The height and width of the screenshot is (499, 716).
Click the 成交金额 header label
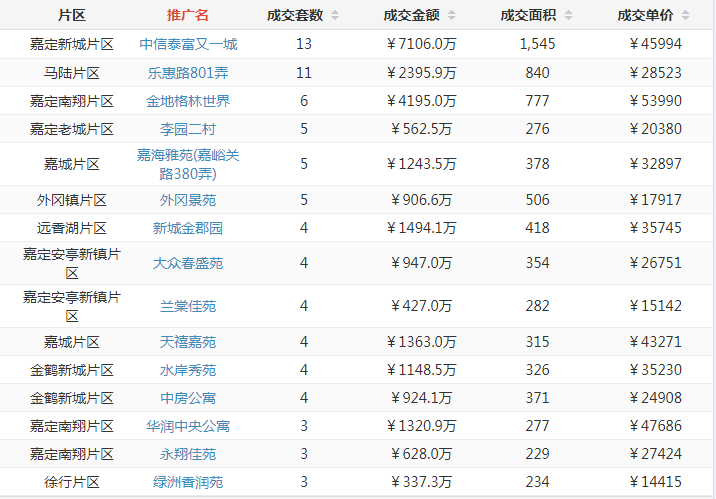411,15
